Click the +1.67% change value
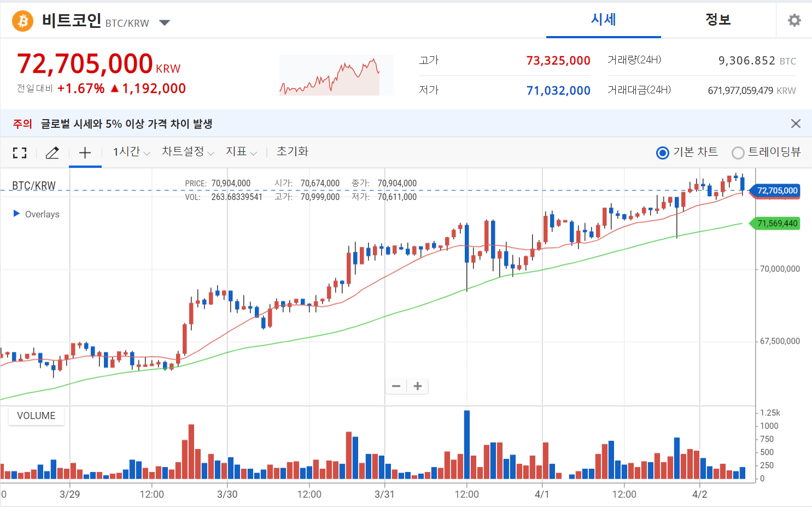 [x=81, y=89]
